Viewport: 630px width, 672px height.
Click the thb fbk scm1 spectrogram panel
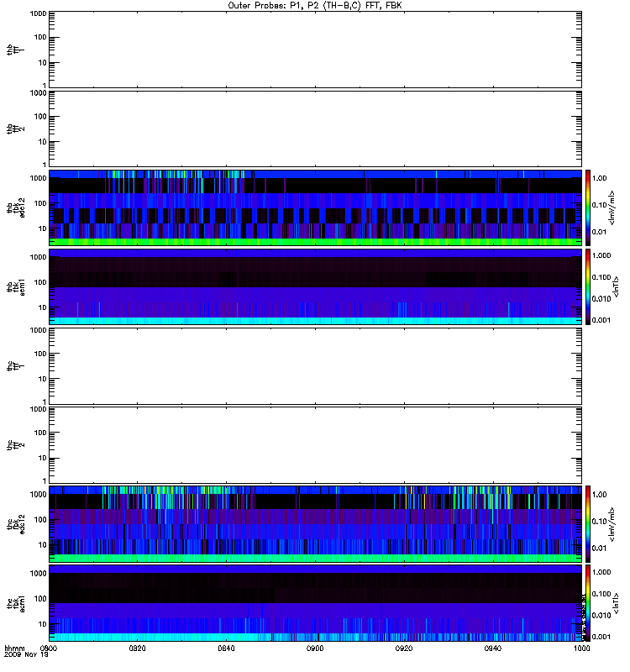point(315,286)
